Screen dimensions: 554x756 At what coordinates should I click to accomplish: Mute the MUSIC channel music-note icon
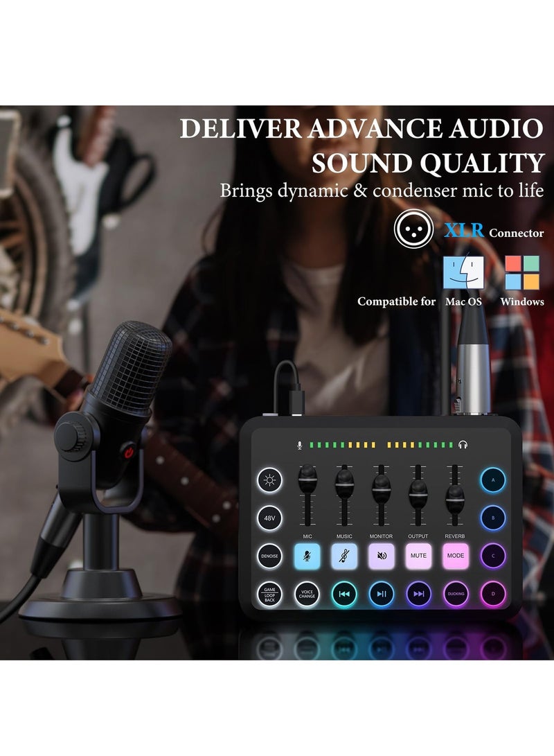344,555
